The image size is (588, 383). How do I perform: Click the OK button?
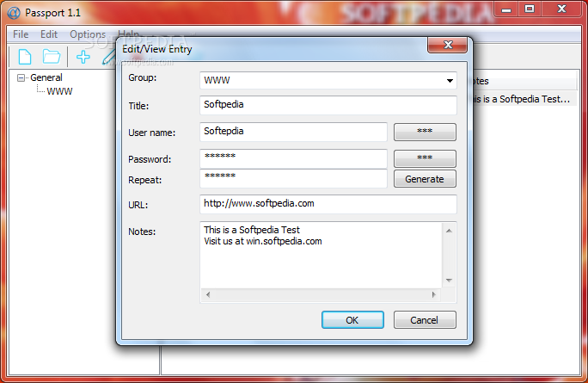(352, 320)
